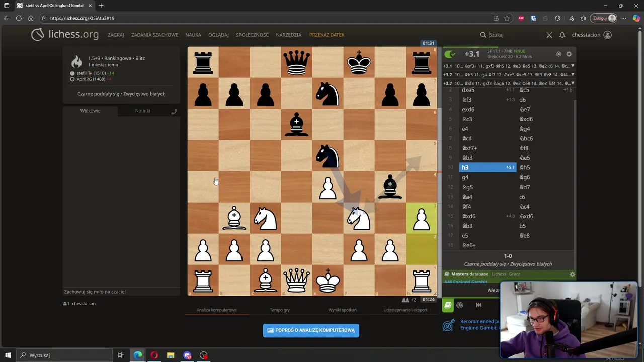Open opening explorer settings gear
Viewport: 644px width, 362px height.
click(x=572, y=274)
